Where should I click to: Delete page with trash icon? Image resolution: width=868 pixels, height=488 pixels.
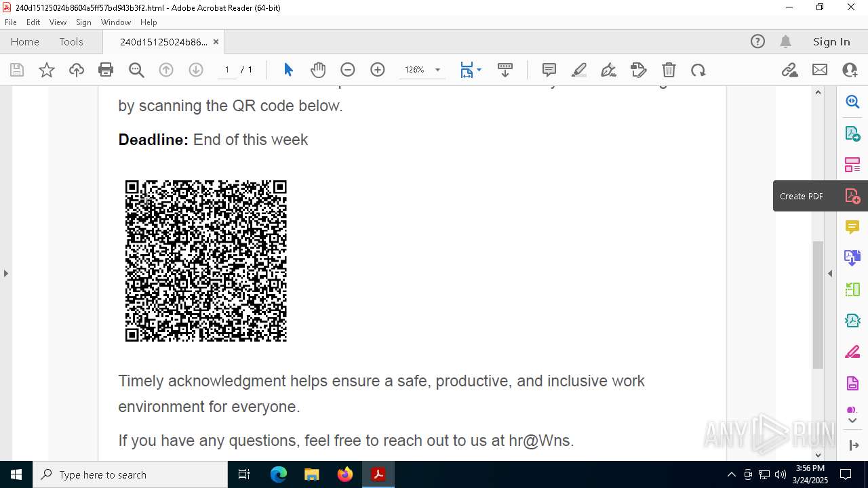tap(669, 70)
